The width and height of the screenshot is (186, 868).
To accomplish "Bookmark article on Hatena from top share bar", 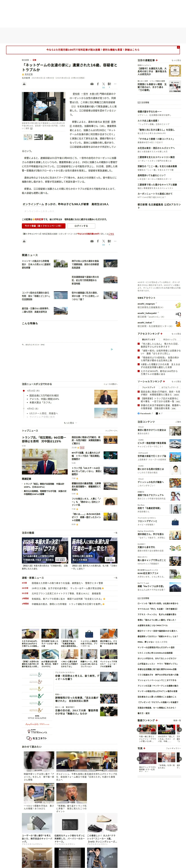I will point(109,84).
